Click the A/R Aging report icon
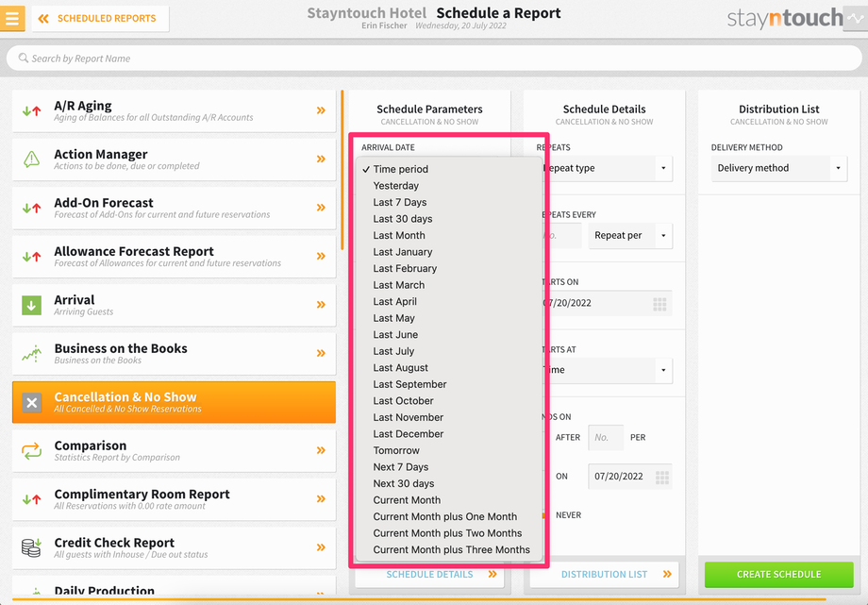This screenshot has height=605, width=868. (31, 110)
